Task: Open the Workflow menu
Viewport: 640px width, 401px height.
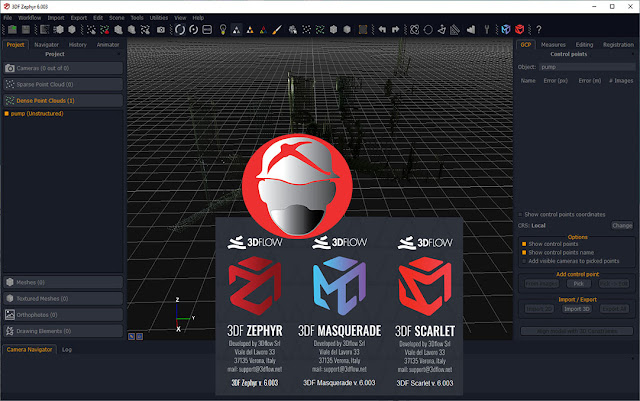Action: (x=29, y=18)
